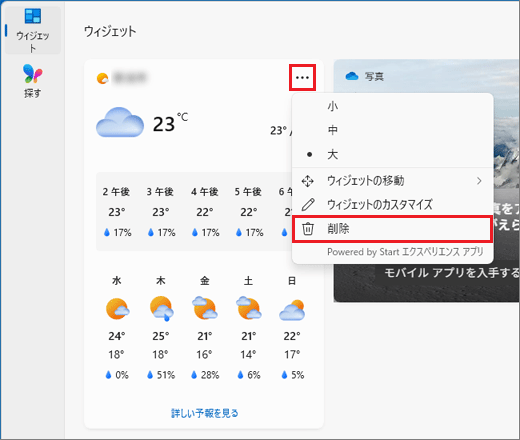Click the weather widget header sun icon

pos(102,78)
